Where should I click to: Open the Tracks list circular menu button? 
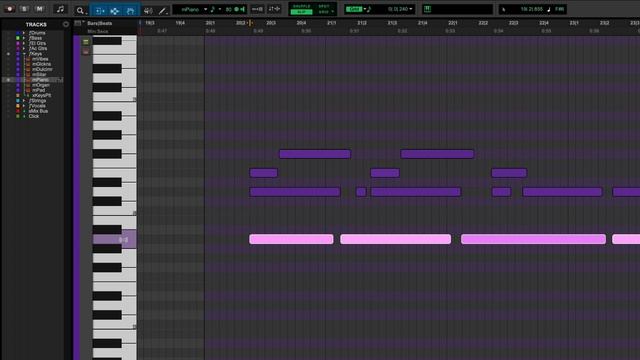[66, 24]
